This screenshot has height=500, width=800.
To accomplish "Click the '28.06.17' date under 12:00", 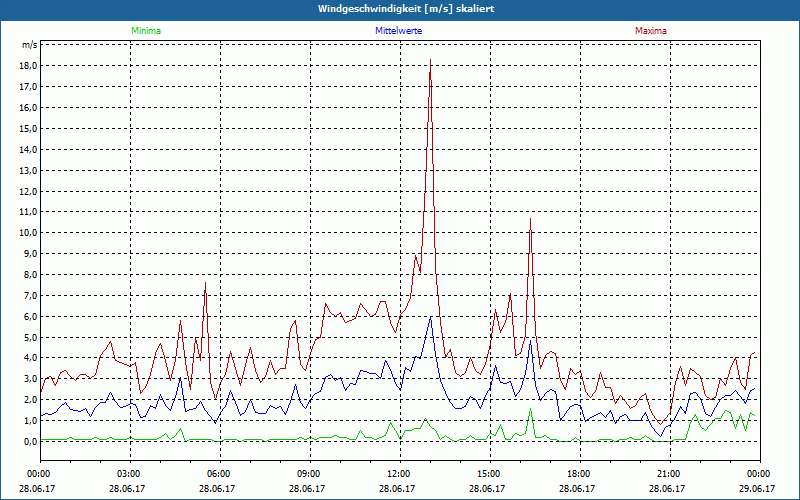I will click(397, 488).
